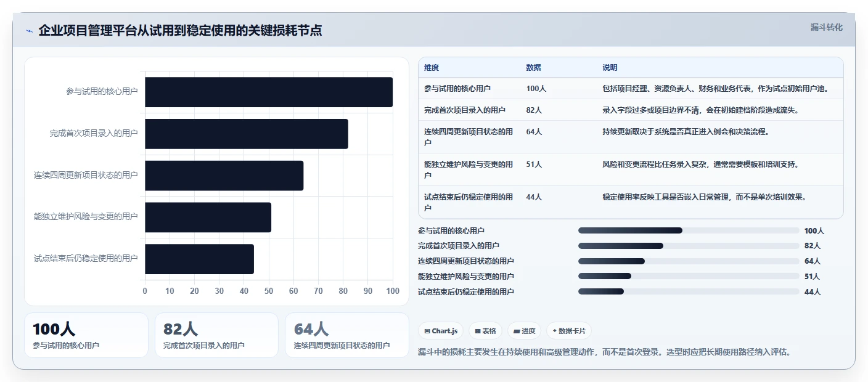This screenshot has height=382, width=868.
Task: Click the 44人 value in the table
Action: point(534,197)
